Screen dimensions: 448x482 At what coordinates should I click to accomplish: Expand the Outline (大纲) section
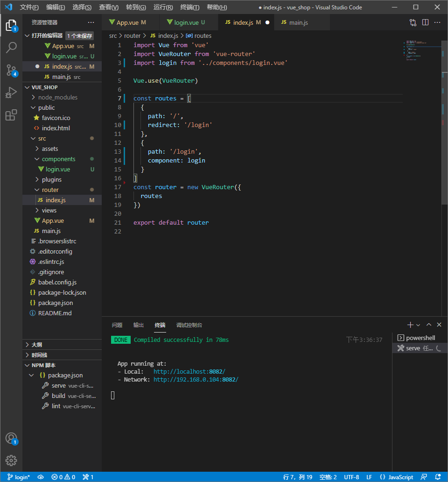[62, 345]
